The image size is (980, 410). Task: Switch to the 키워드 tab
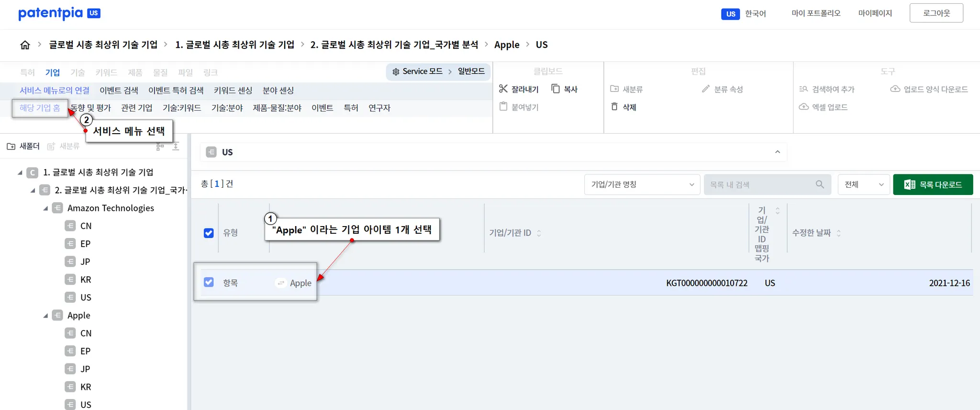tap(106, 72)
